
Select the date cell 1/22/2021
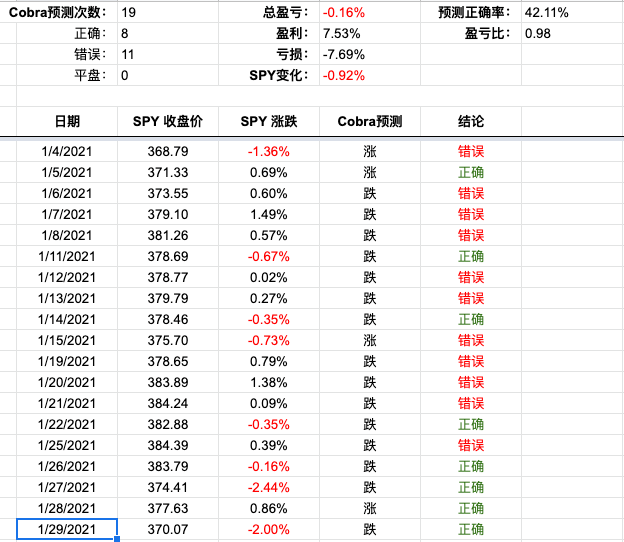[x=67, y=424]
